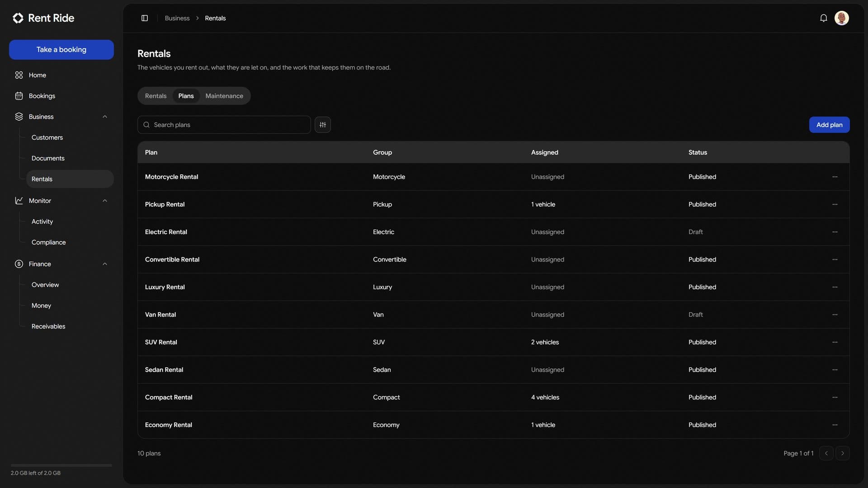Open row actions for Compact Rental
The image size is (868, 488).
click(x=835, y=397)
